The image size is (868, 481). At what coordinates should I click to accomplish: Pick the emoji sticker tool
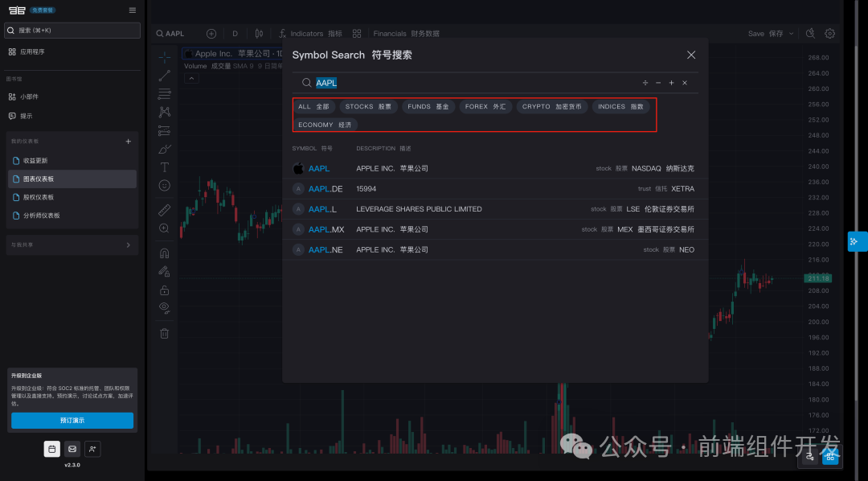(x=164, y=185)
